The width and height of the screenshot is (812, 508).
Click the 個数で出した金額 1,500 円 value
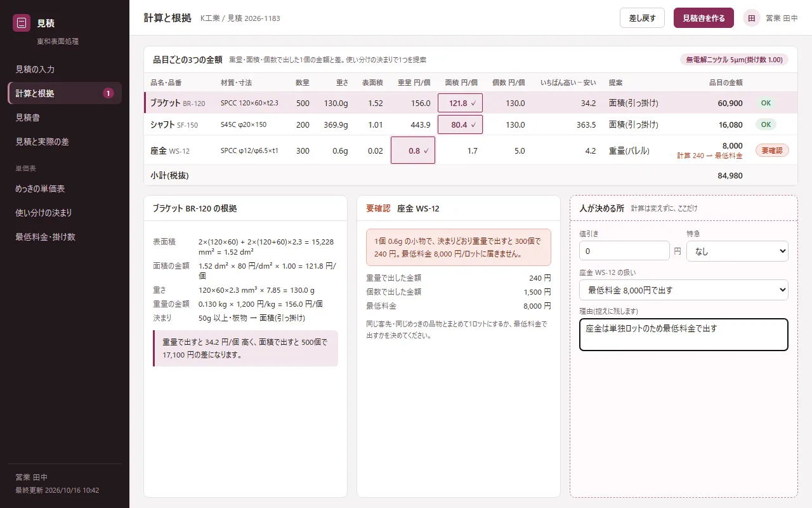click(x=539, y=292)
